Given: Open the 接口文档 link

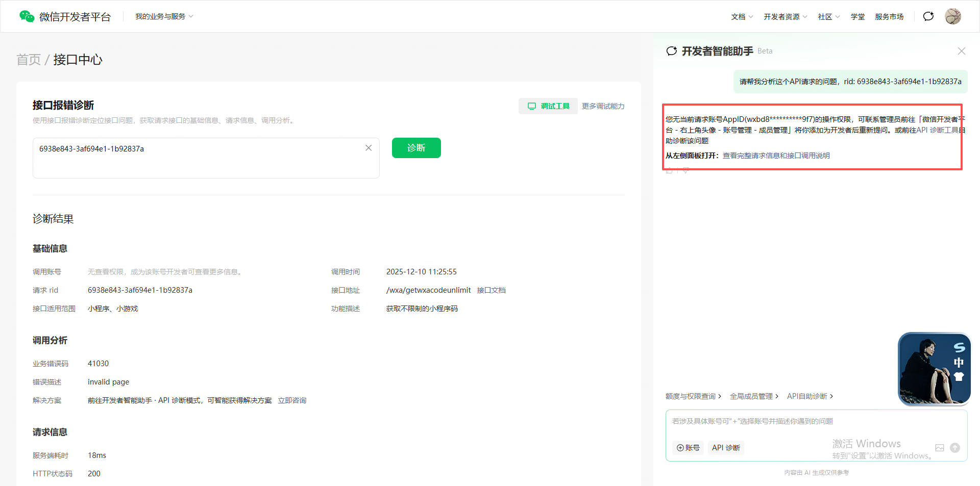Looking at the screenshot, I should click(492, 290).
